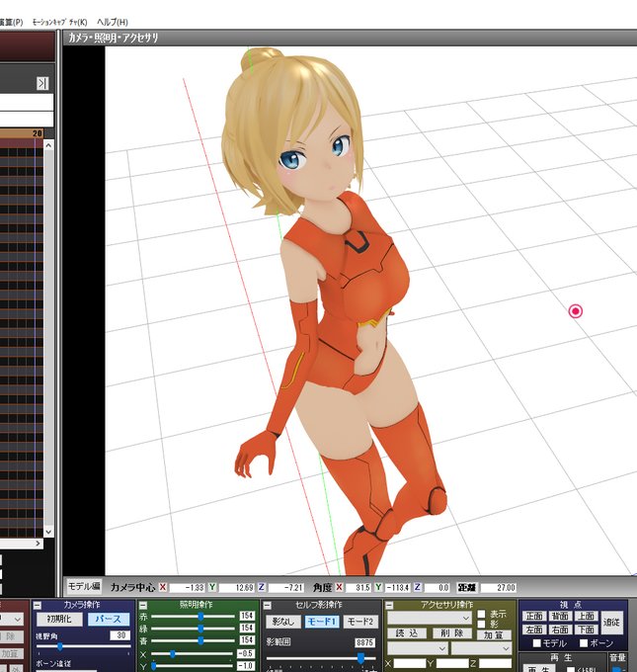637x672 pixels.
Task: Click the 赤 light value field showing 154
Action: tap(247, 616)
